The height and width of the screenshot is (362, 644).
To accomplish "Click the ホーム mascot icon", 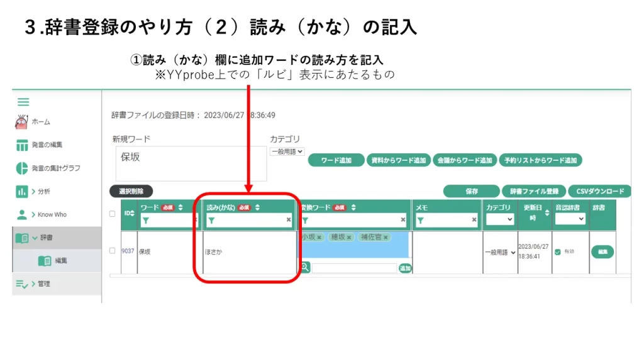I will tap(21, 122).
